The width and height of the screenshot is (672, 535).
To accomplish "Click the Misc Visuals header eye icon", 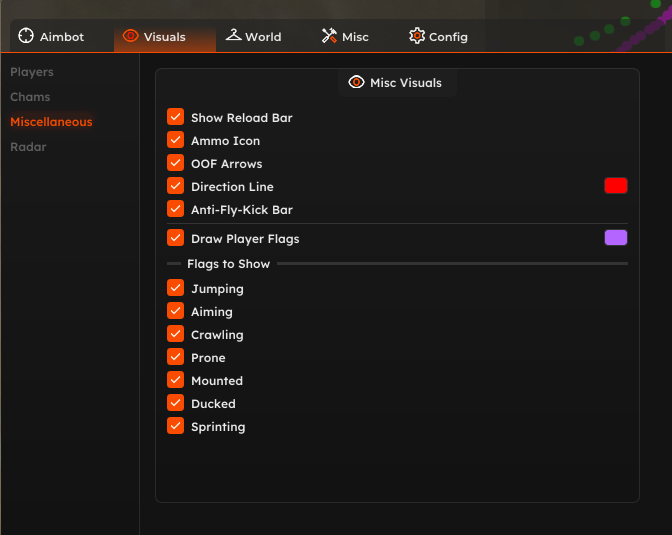I will pos(356,82).
